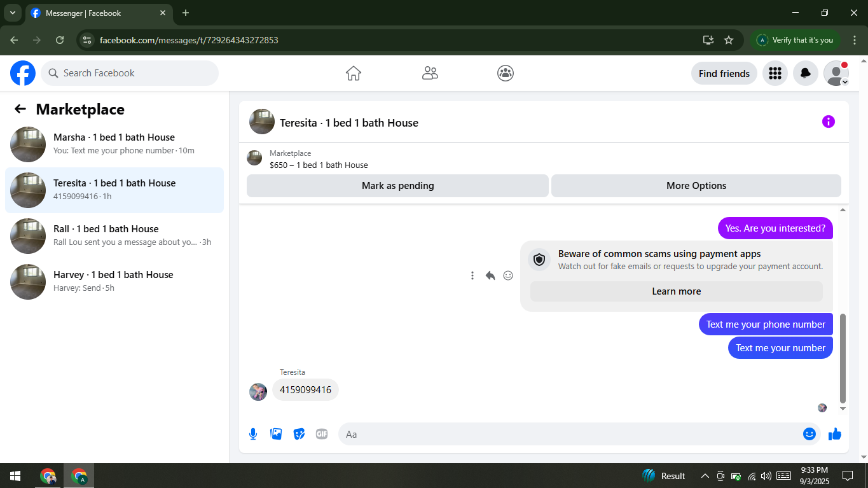Image resolution: width=868 pixels, height=488 pixels.
Task: Show hidden system tray icons
Action: (705, 476)
